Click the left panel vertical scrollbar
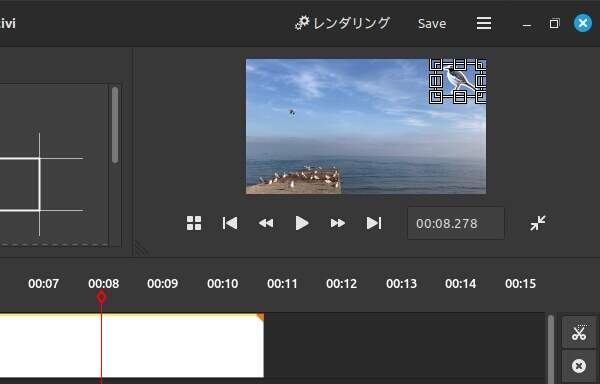Screen dimensions: 600x384 pos(115,125)
